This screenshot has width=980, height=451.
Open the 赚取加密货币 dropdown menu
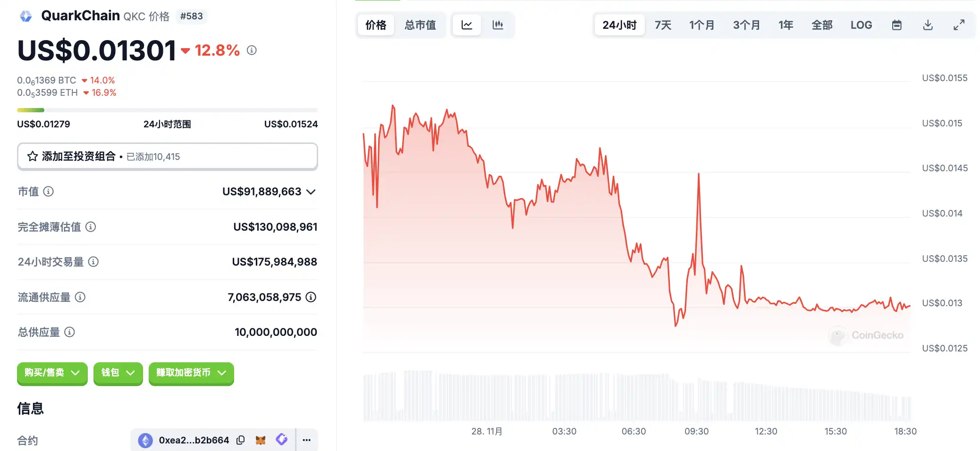(x=191, y=373)
